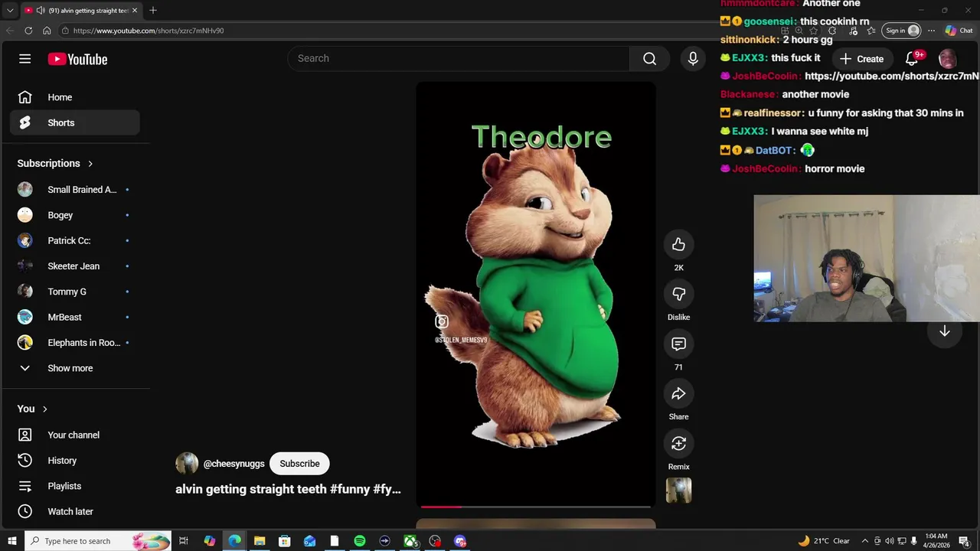This screenshot has width=980, height=551.
Task: Open Tommy G subscription channel
Action: click(x=75, y=292)
